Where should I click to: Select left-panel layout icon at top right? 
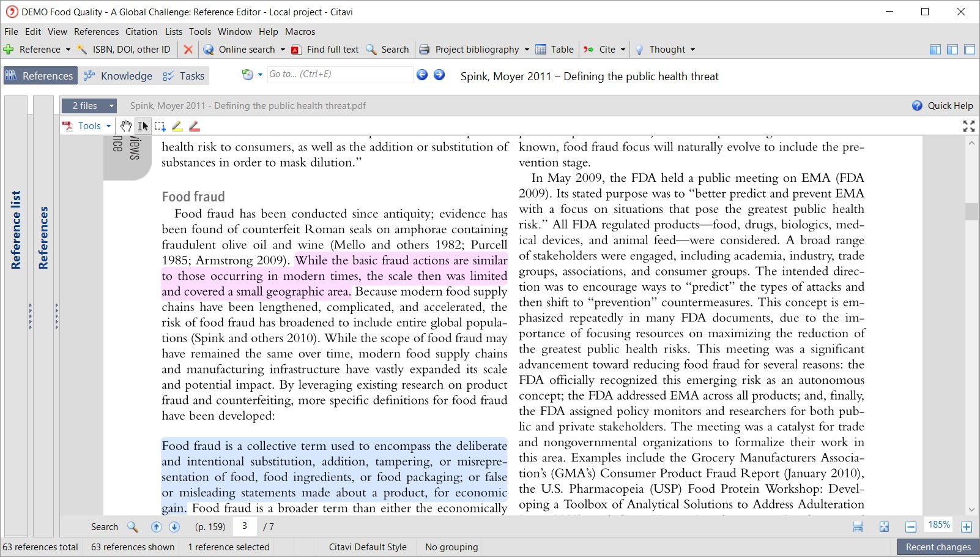(935, 50)
